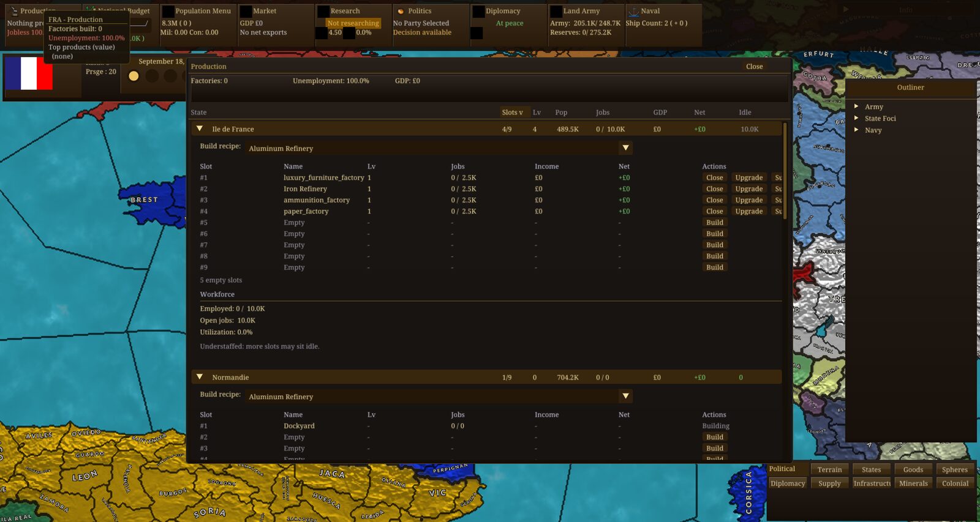Switch to Diplomacy map mode
The width and height of the screenshot is (980, 522).
pyautogui.click(x=788, y=483)
